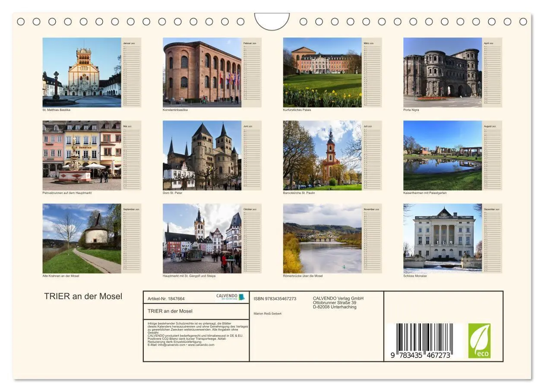Click the caption 'Hauptmarkt mit St. Gangolf und Steipe'
Viewport: 544px width, 392px height.
coord(189,276)
